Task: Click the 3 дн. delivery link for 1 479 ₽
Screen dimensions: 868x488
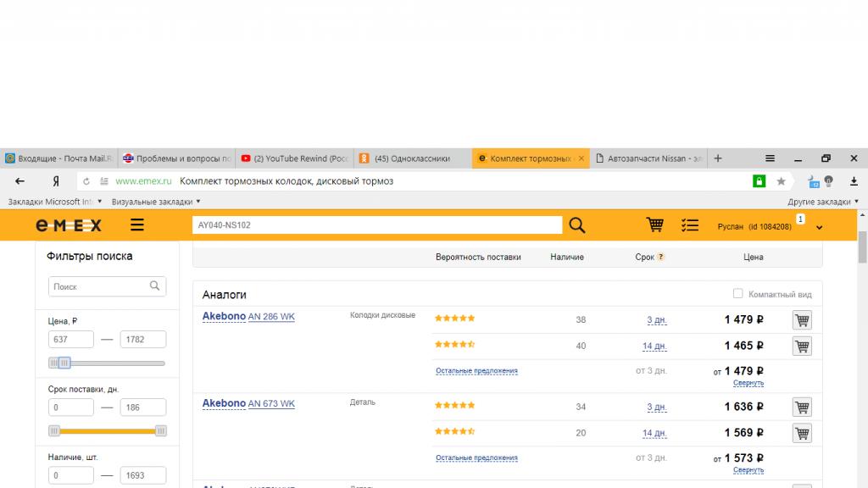Action: (x=657, y=319)
